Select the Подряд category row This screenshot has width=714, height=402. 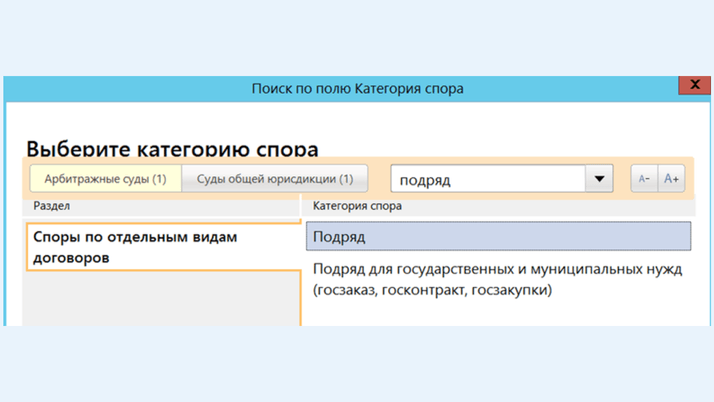[499, 236]
